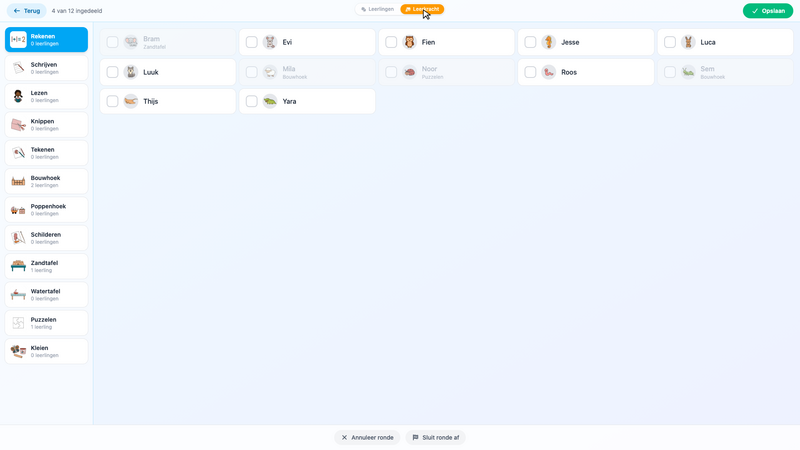Screen dimensions: 800x450
Task: Click Sluit ronde af button
Action: (436, 437)
